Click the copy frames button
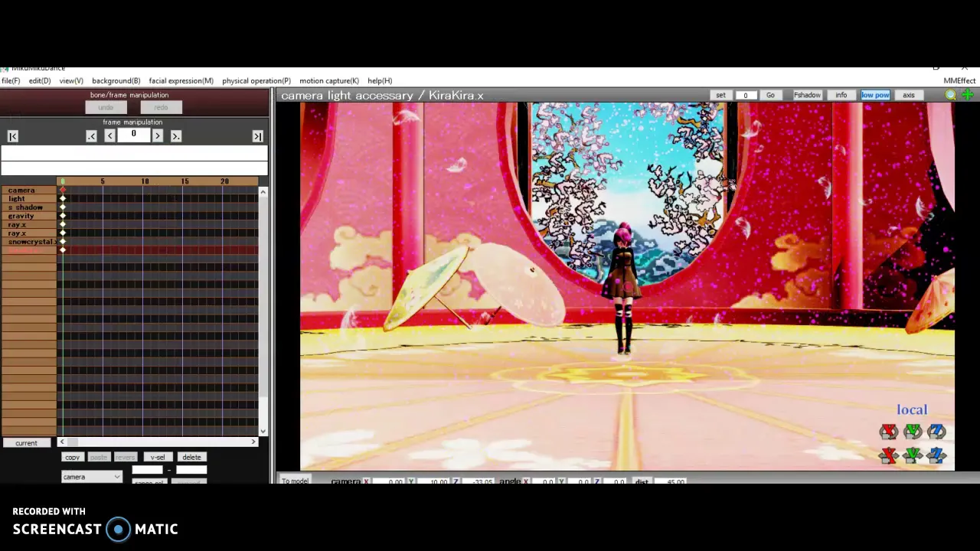 click(72, 457)
